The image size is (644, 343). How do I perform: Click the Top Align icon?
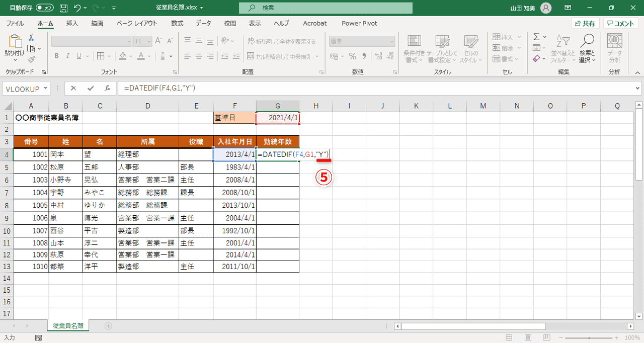click(187, 41)
